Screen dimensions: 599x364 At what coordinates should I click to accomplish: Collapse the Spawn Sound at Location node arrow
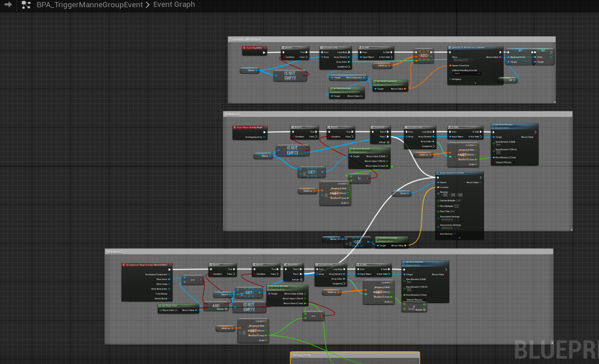(459, 238)
